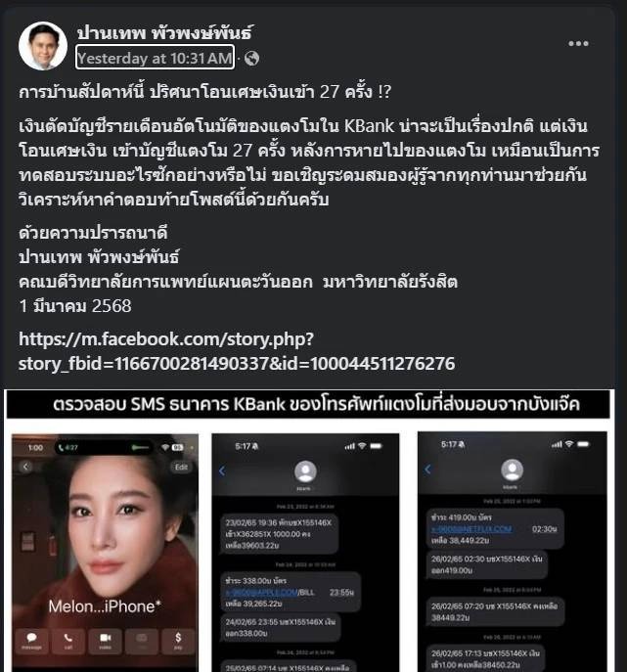This screenshot has width=627, height=672.
Task: Open the three-dot post options menu
Action: [578, 43]
